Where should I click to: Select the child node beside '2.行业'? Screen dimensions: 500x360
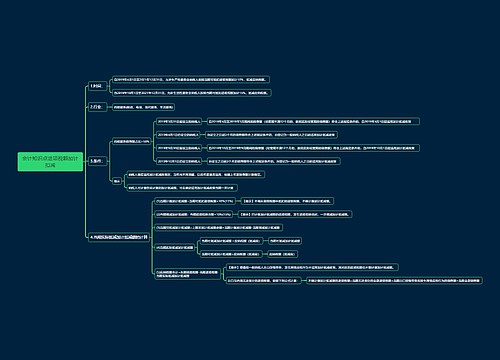coord(143,107)
